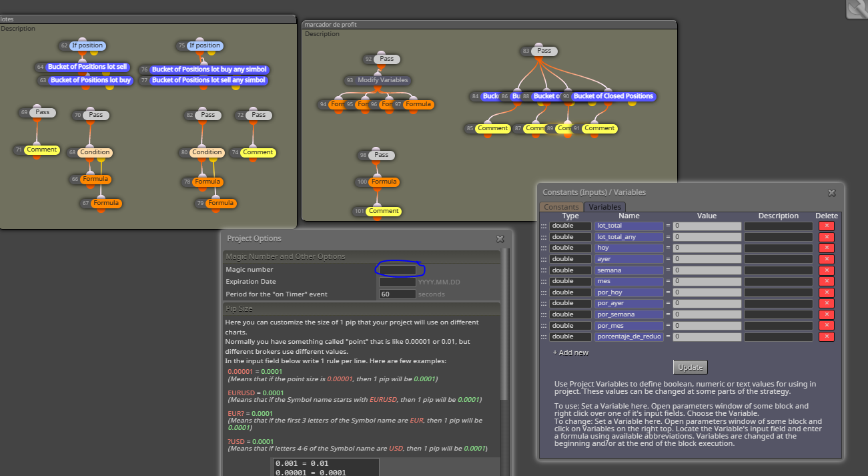Image resolution: width=868 pixels, height=476 pixels.
Task: Open type dropdown for semana row
Action: pyautogui.click(x=570, y=270)
